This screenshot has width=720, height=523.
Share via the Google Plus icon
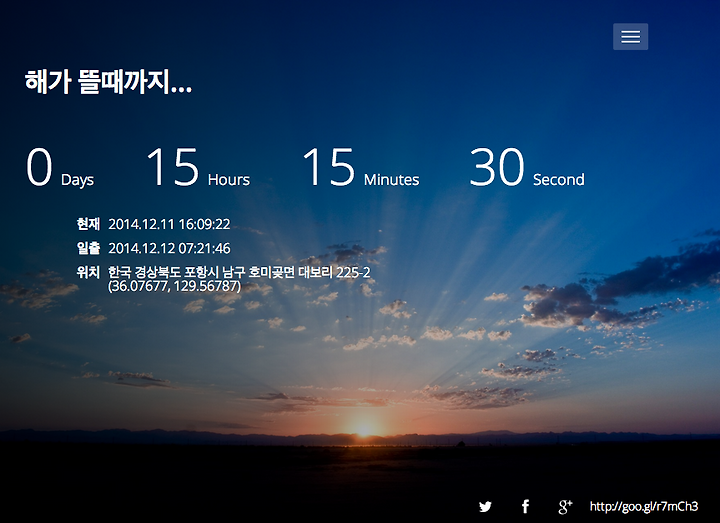point(565,506)
